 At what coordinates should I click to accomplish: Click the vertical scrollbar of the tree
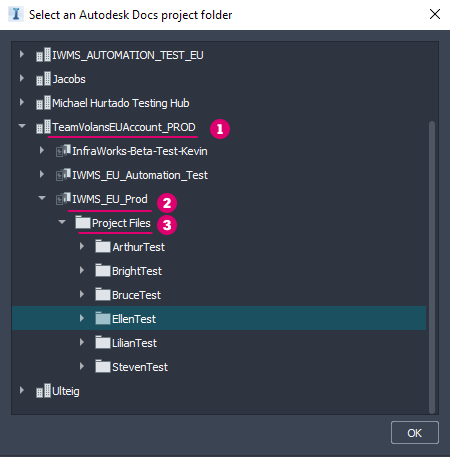[432, 267]
